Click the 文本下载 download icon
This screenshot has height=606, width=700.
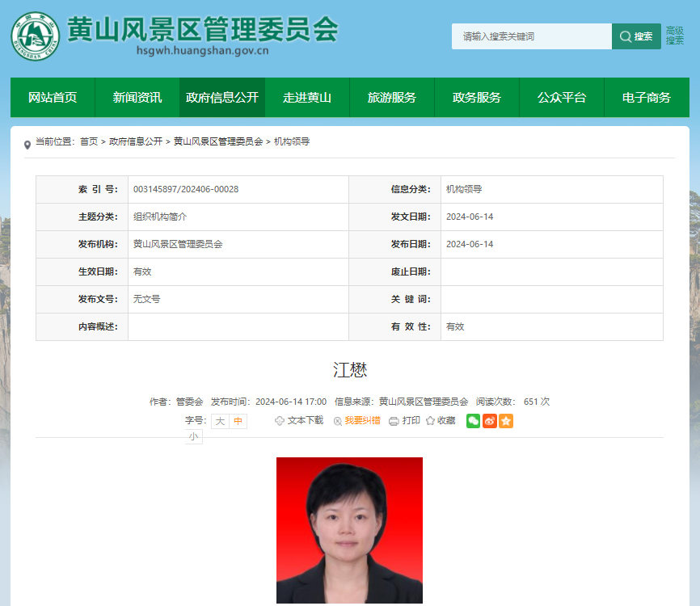click(x=280, y=421)
